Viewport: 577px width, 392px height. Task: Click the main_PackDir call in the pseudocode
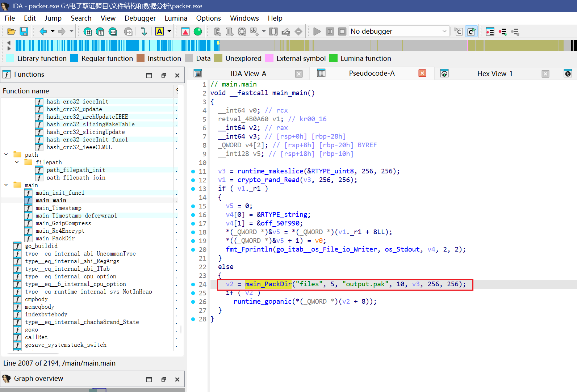[x=268, y=284]
